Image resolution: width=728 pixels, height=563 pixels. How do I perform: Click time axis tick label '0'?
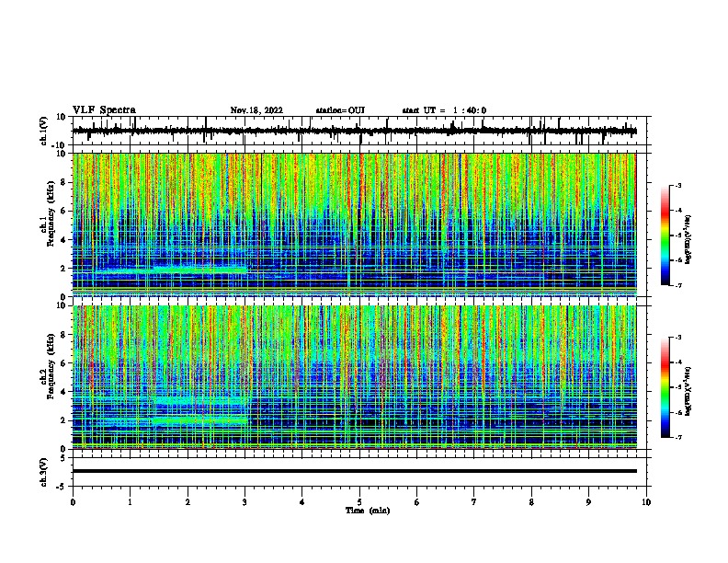(73, 502)
